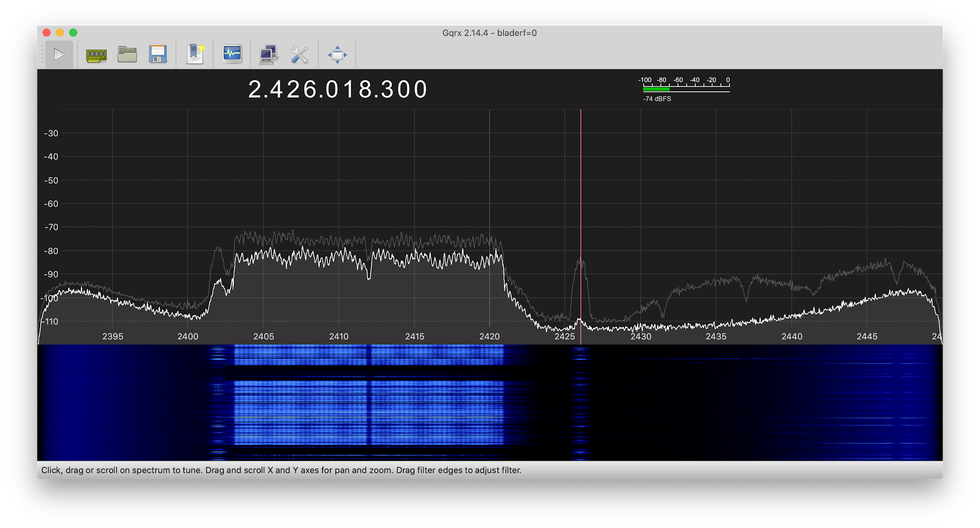Open the bookmarks icon in toolbar

coord(195,55)
